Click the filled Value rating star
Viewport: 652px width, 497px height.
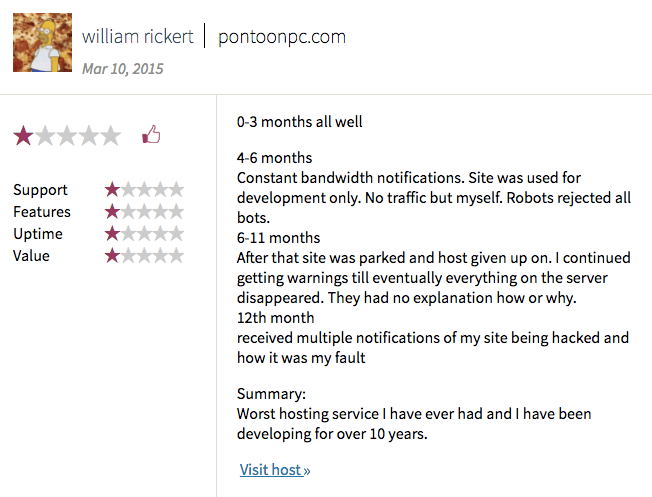(x=112, y=256)
